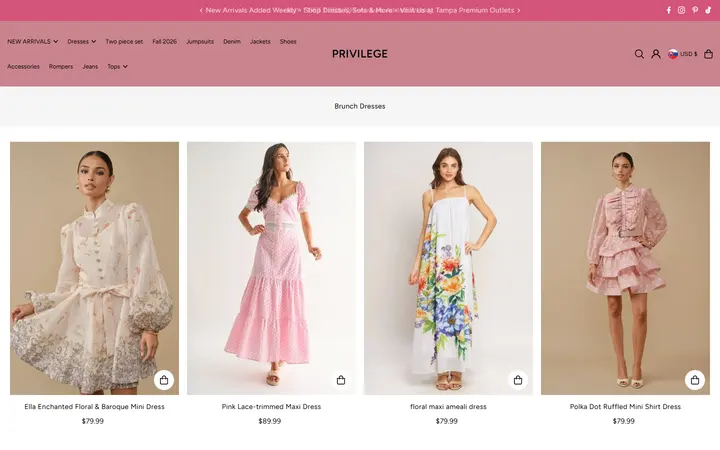This screenshot has height=450, width=720.
Task: Click the $89.99 price under Pink Lace-trimmed dress
Action: coord(270,421)
